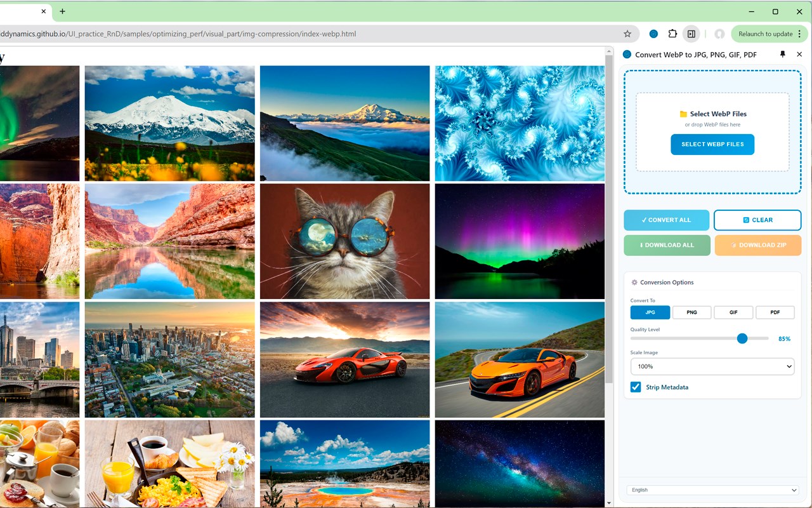The image size is (812, 508).
Task: Click the orange McLaren sports car image
Action: coord(344,359)
